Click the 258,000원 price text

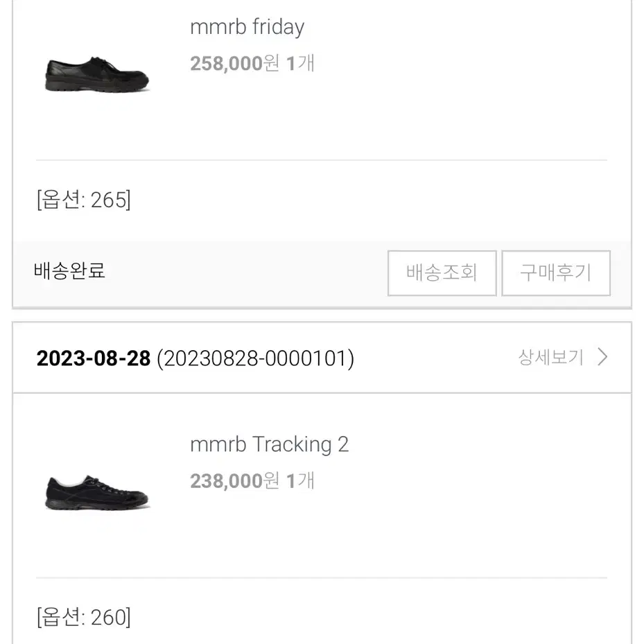pyautogui.click(x=234, y=63)
